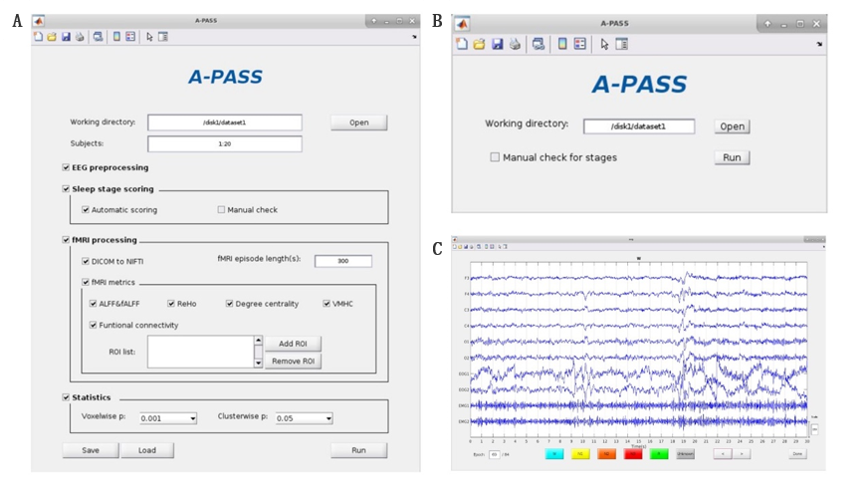Image resolution: width=868 pixels, height=494 pixels.
Task: Click the Print icon in panel B toolbar
Action: [515, 44]
